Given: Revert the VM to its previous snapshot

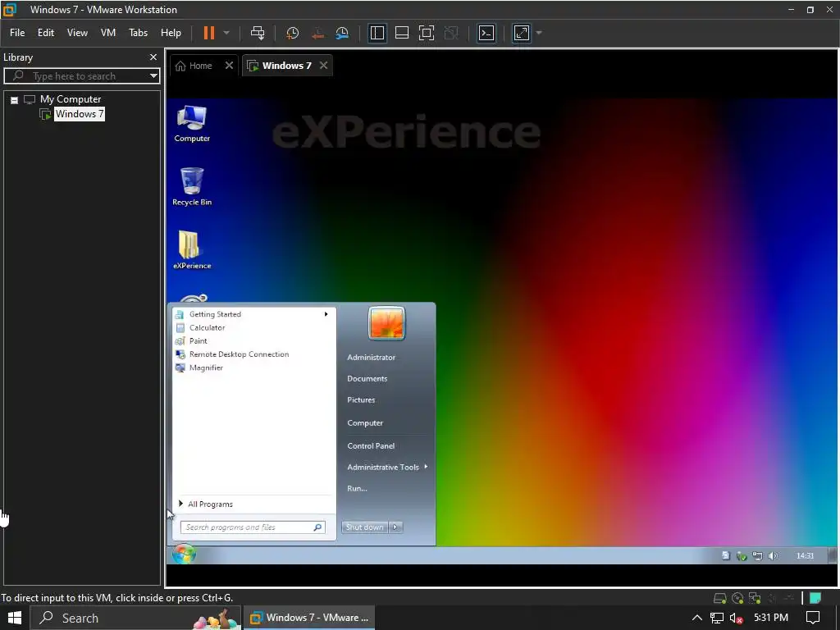Looking at the screenshot, I should click(317, 33).
